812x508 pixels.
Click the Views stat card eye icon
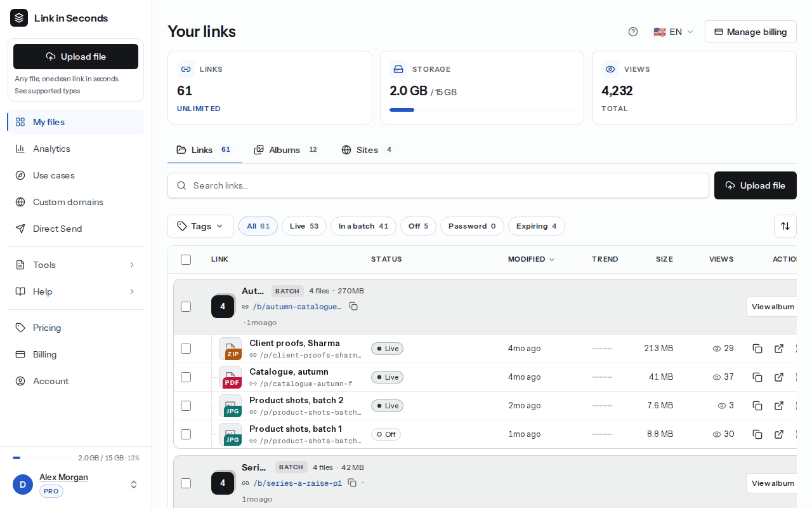click(x=610, y=69)
